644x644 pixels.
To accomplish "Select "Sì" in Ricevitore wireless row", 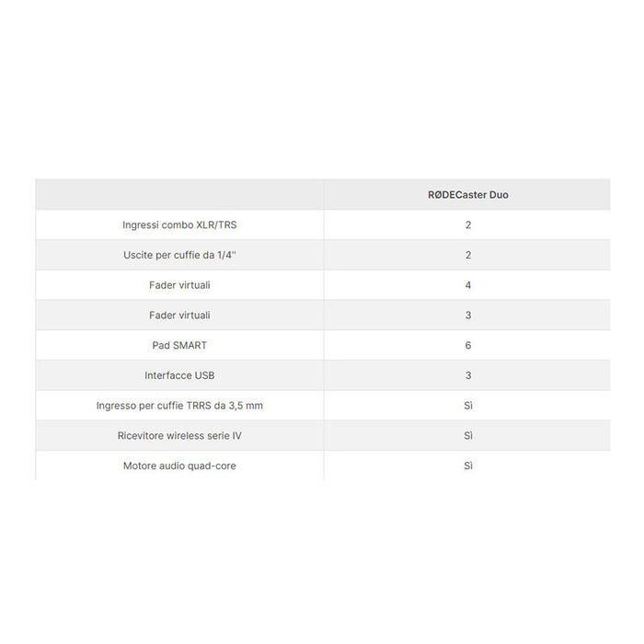I will 468,436.
